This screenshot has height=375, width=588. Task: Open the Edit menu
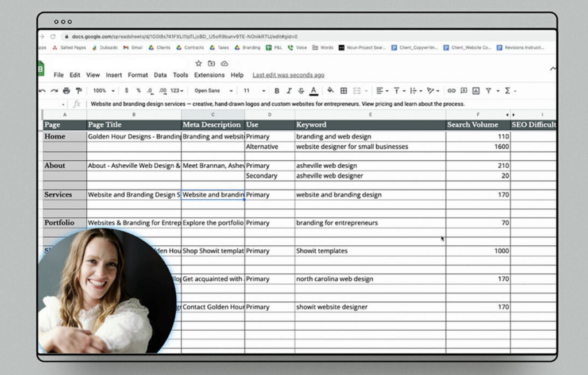pos(75,75)
